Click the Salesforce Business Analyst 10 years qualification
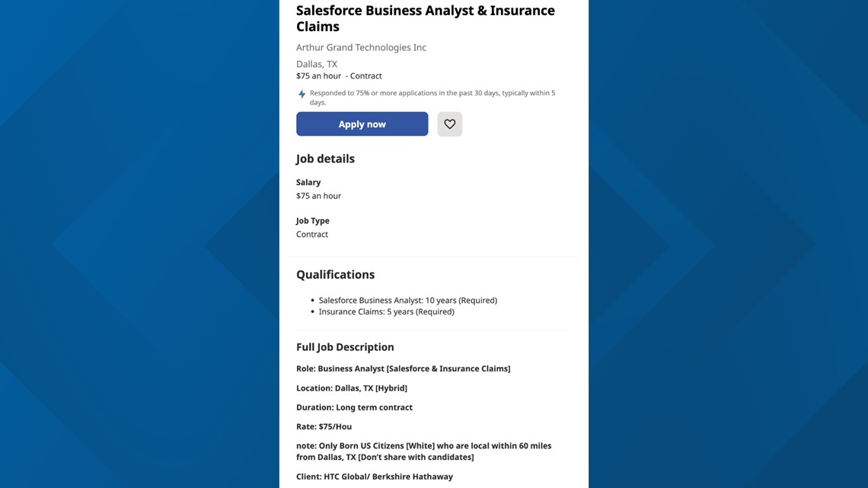The width and height of the screenshot is (868, 488). pyautogui.click(x=407, y=300)
